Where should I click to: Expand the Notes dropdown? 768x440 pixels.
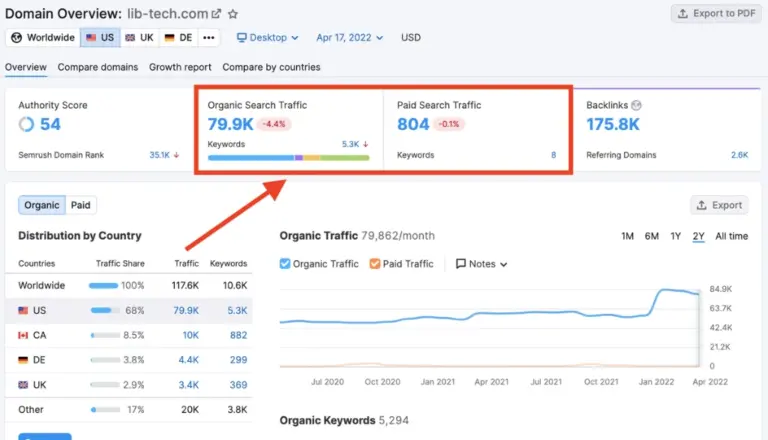point(481,264)
